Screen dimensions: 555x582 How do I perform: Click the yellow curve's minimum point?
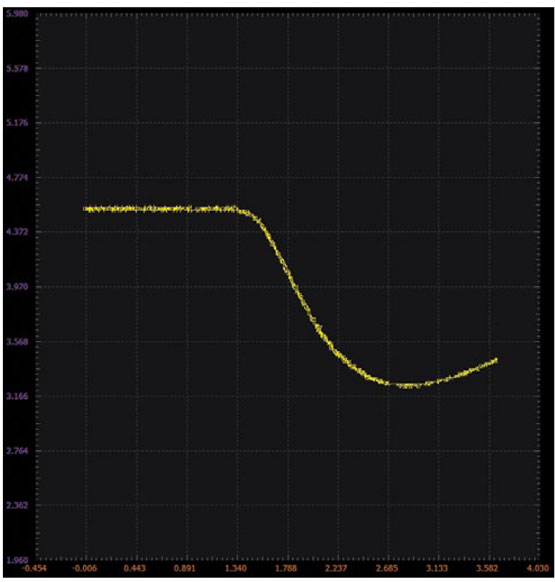point(408,386)
